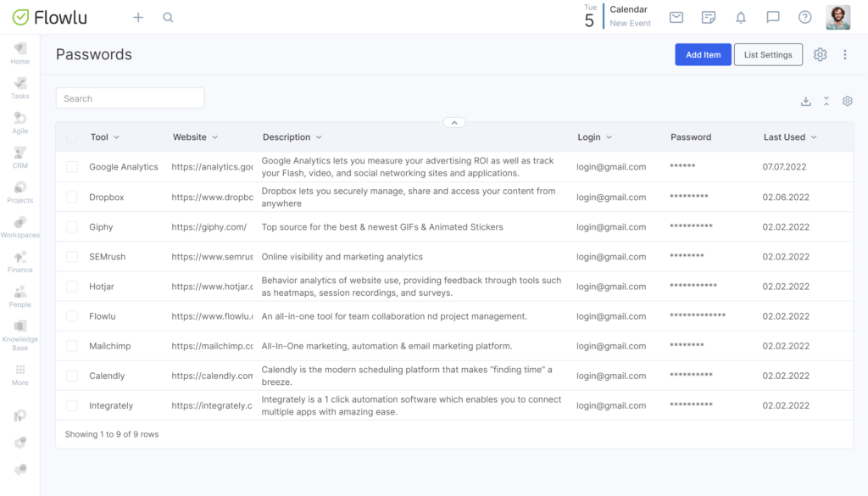
Task: Click New Event link
Action: tap(630, 23)
